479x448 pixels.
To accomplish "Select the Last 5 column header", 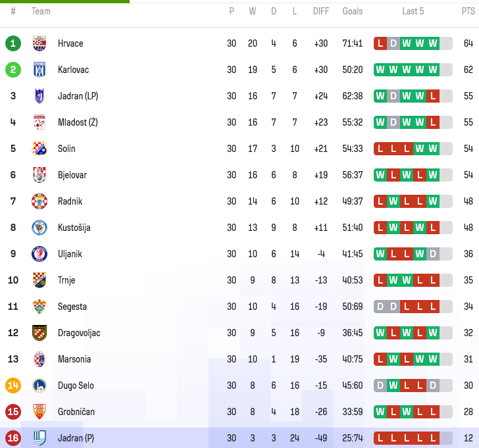I will [x=413, y=11].
